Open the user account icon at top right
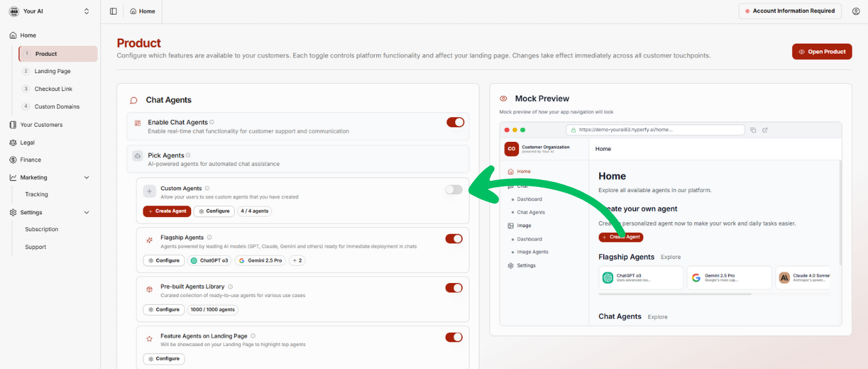This screenshot has height=369, width=868. pos(856,11)
